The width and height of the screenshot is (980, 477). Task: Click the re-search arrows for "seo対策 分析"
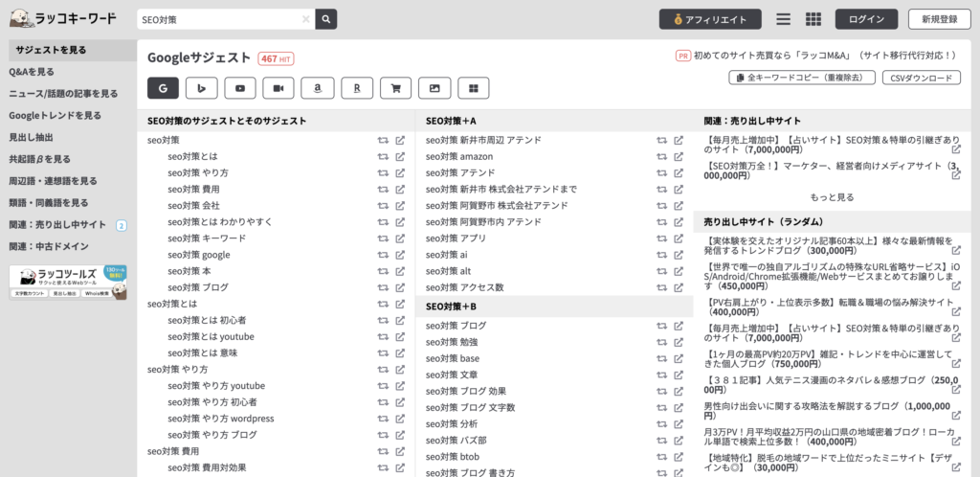tap(662, 424)
